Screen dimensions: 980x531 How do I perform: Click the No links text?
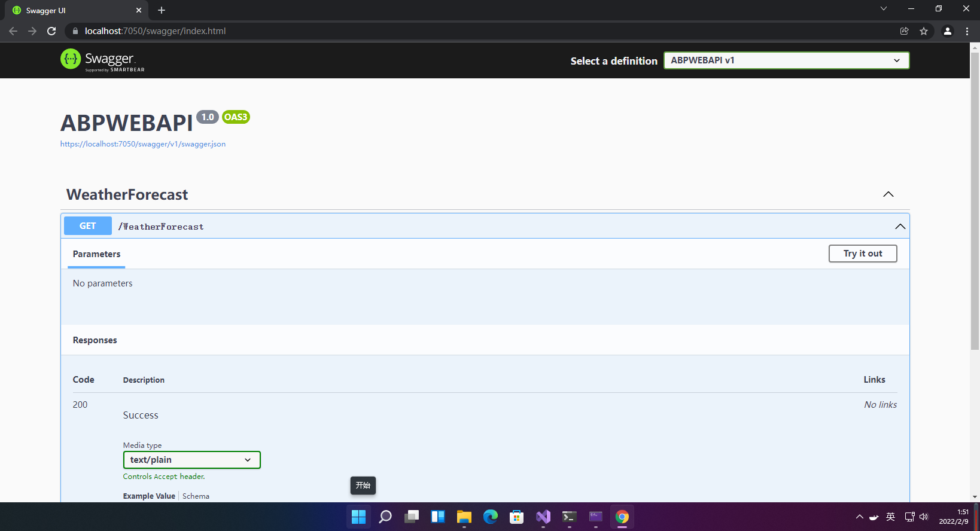880,405
